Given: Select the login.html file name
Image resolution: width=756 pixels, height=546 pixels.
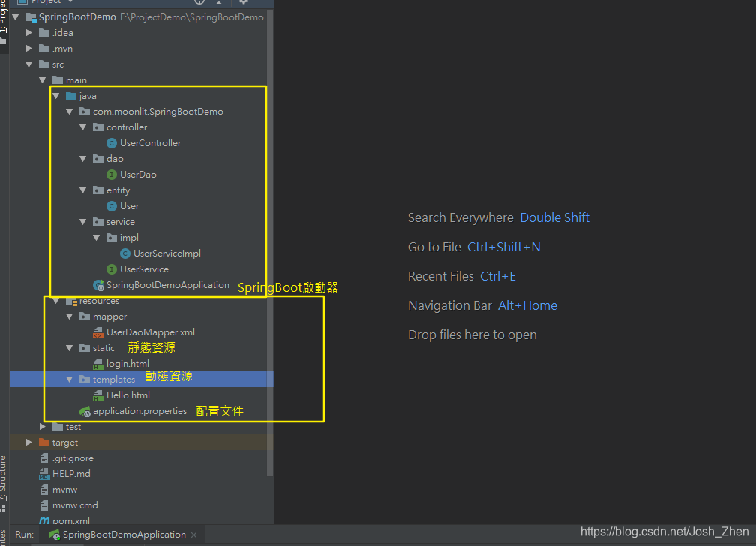Looking at the screenshot, I should [127, 364].
